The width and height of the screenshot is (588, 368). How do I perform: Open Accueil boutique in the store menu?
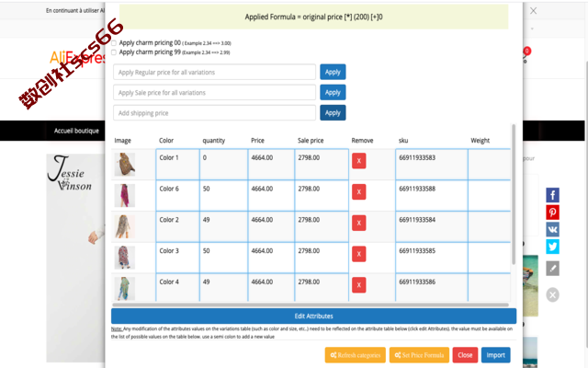coord(76,131)
